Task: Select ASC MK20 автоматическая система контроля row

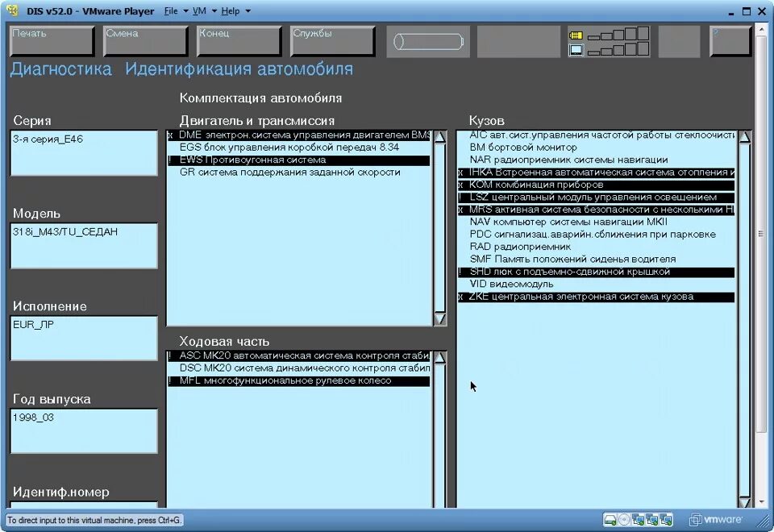Action: [x=298, y=355]
